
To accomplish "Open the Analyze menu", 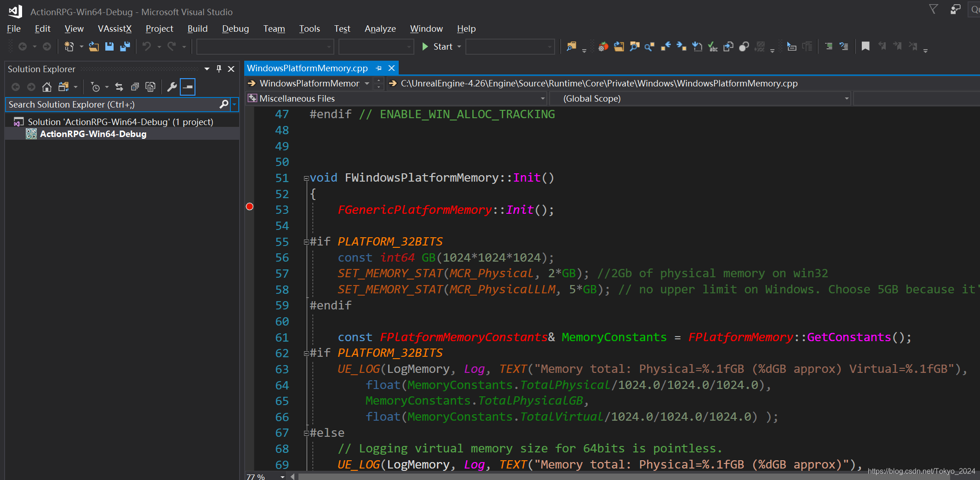I will (380, 29).
